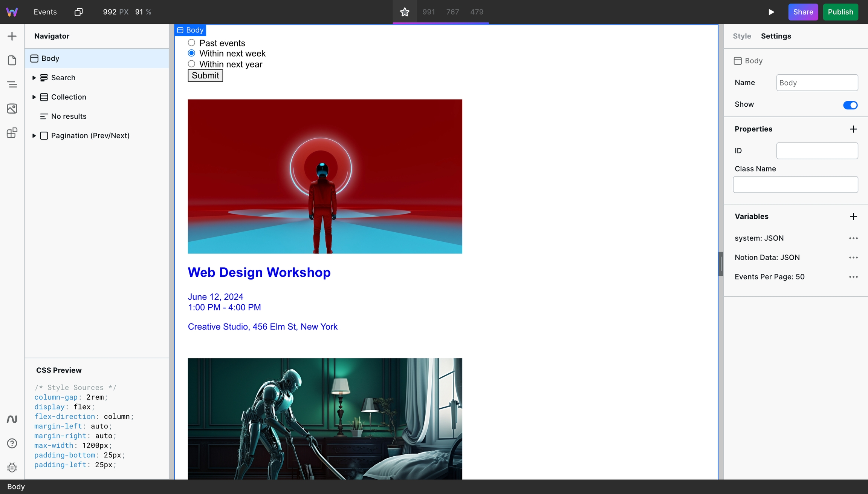868x494 pixels.
Task: Open the Pages panel
Action: [12, 60]
